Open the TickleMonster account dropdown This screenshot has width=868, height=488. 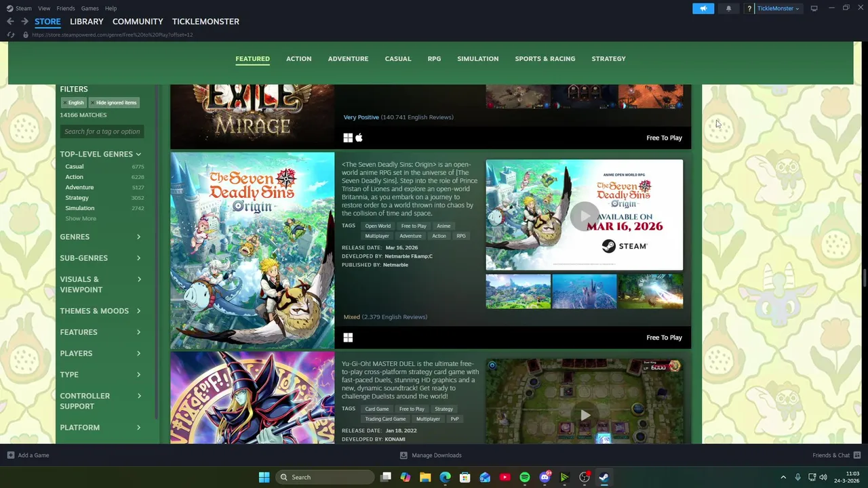click(x=778, y=8)
